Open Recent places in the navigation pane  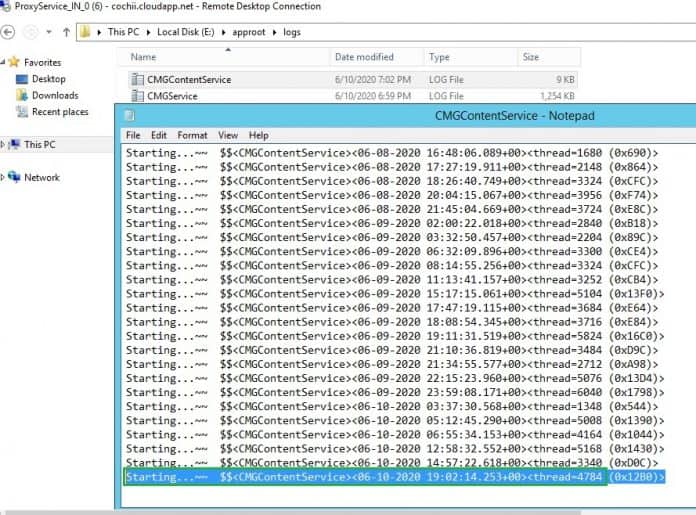click(60, 112)
